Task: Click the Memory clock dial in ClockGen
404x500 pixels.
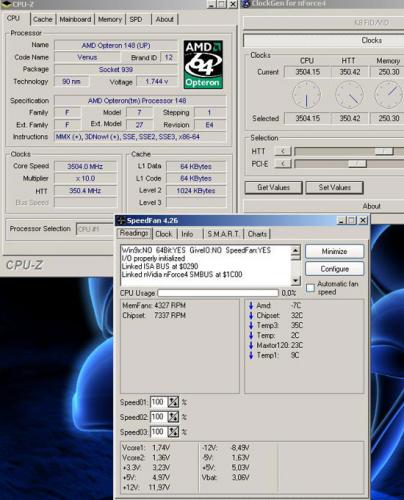Action: tap(389, 95)
